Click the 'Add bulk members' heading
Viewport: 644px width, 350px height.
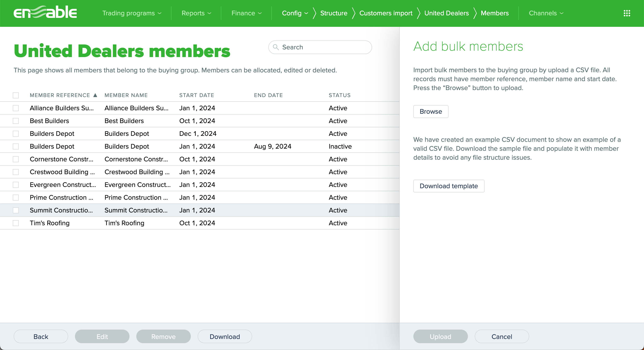click(x=468, y=46)
